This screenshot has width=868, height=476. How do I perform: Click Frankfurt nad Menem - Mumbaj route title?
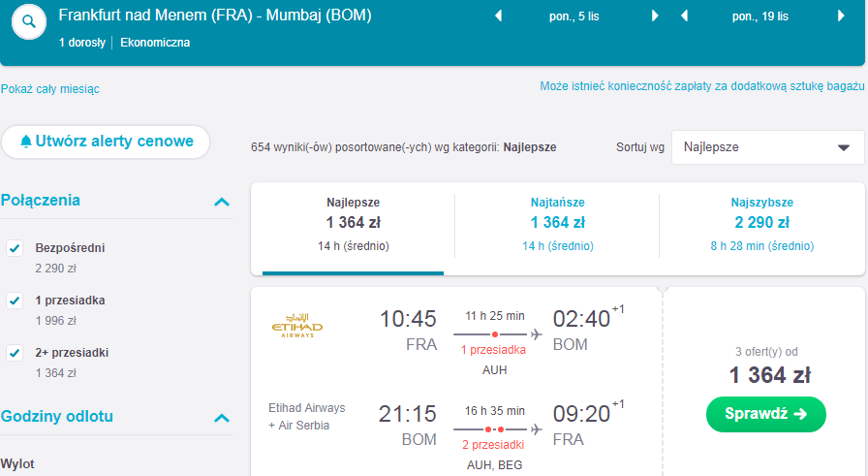pos(215,15)
